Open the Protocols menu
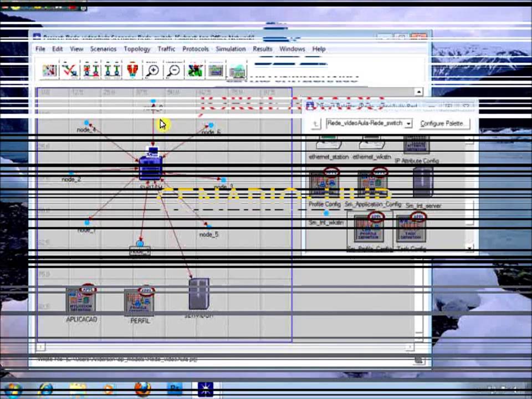Screen dimensions: 532x399 pyautogui.click(x=196, y=49)
